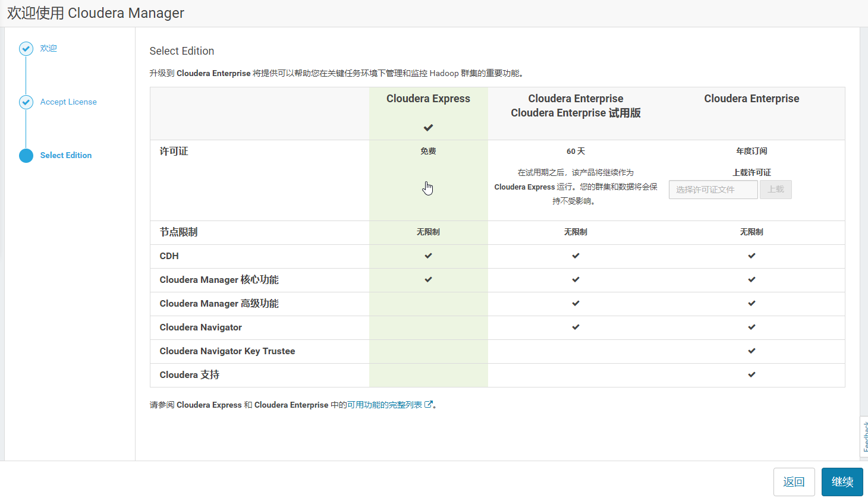The image size is (868, 501).
Task: Click 无限制 in the 年度订阅 column
Action: coord(751,232)
